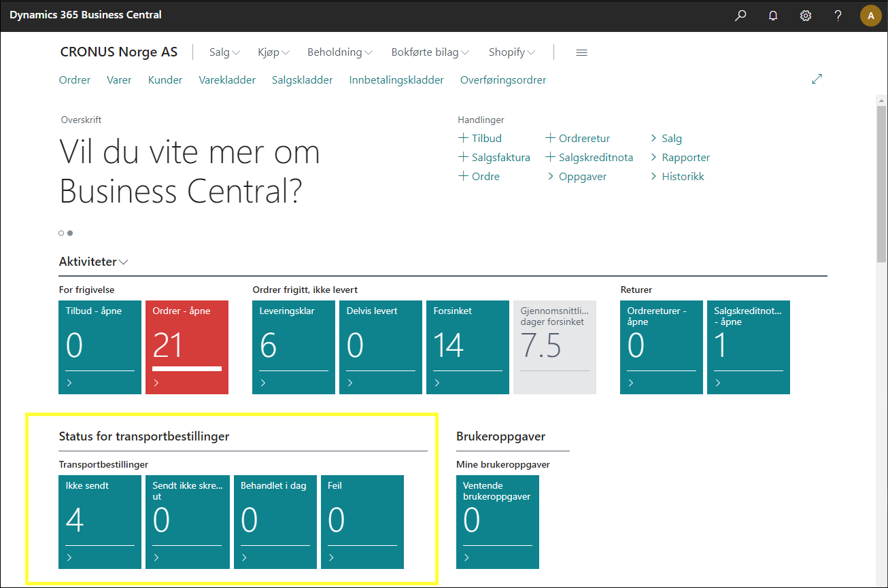Viewport: 888px width, 588px height.
Task: Click the vertical page scrollbar
Action: 882,184
